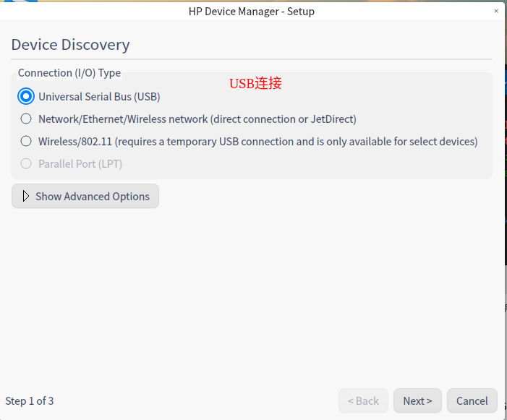This screenshot has height=420, width=507.
Task: Click the 'Universal Serial Bus (USB)' label text
Action: coord(99,96)
